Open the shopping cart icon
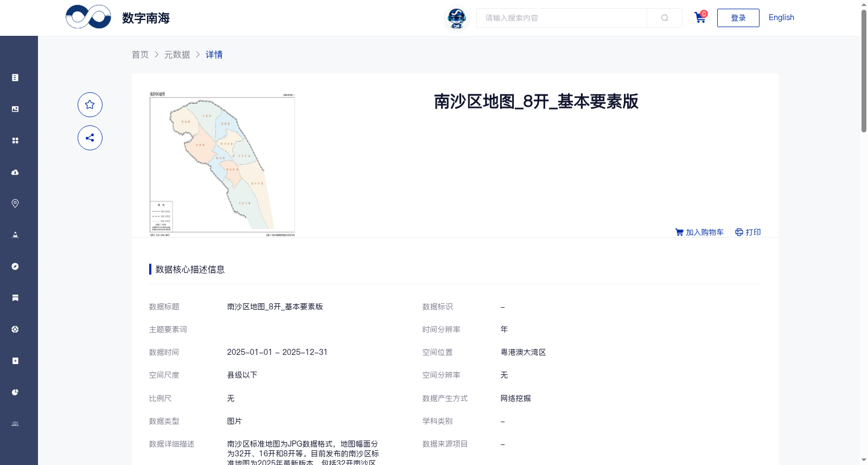This screenshot has width=868, height=465. [700, 17]
